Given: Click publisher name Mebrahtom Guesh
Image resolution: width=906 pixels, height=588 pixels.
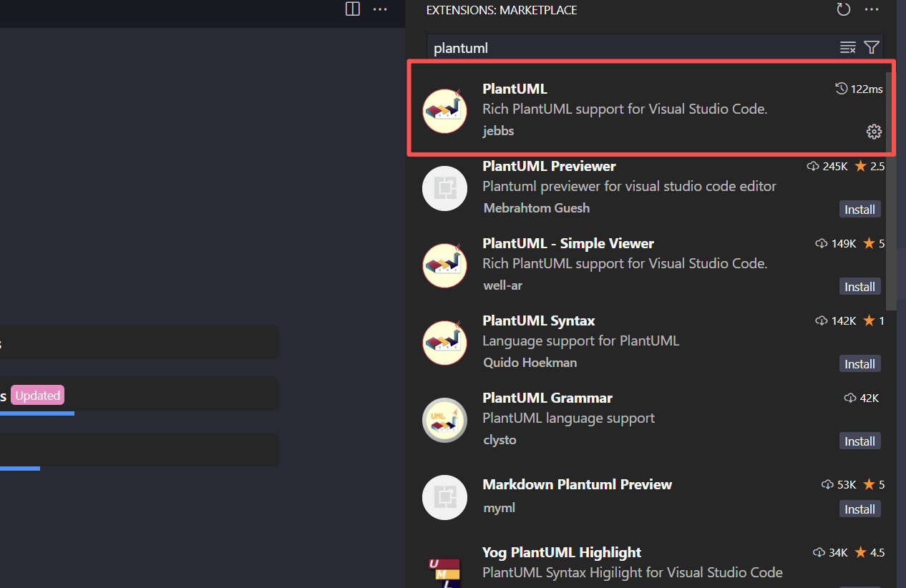Looking at the screenshot, I should click(537, 208).
